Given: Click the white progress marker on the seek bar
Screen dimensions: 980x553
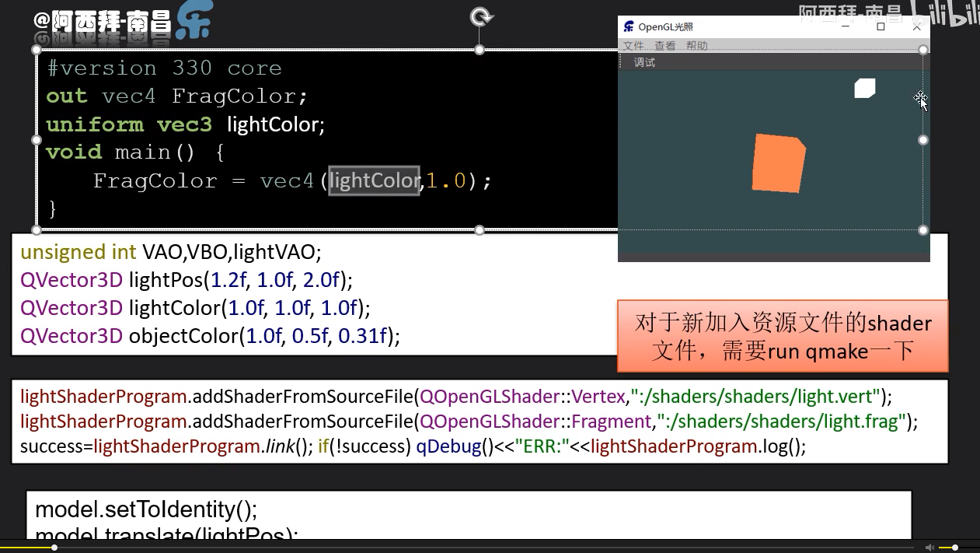Looking at the screenshot, I should (x=54, y=547).
